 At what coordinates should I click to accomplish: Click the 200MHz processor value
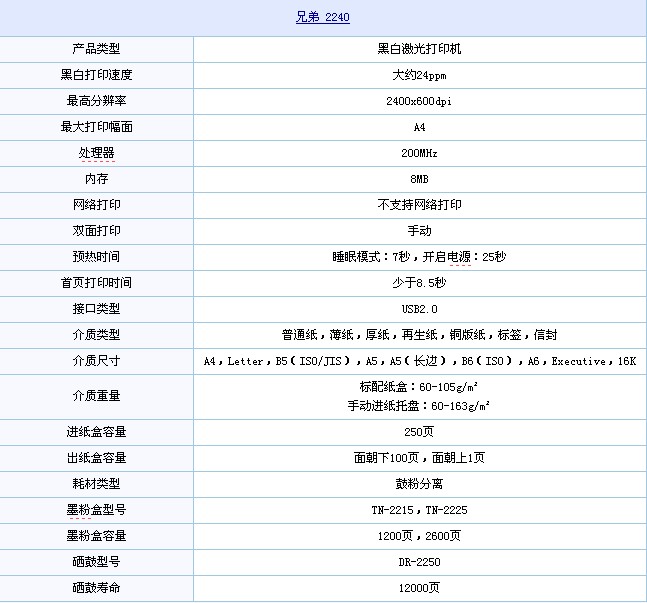[x=419, y=153]
